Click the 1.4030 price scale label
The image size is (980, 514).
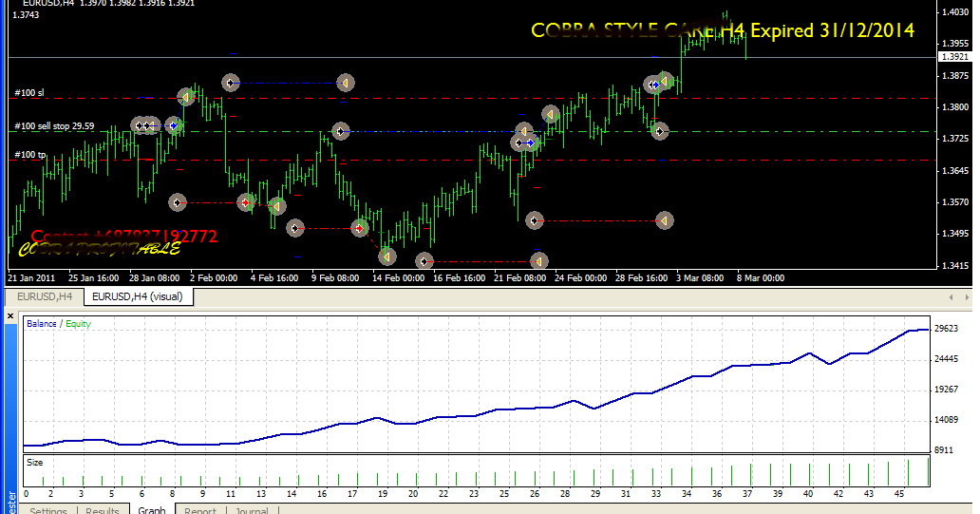[955, 12]
